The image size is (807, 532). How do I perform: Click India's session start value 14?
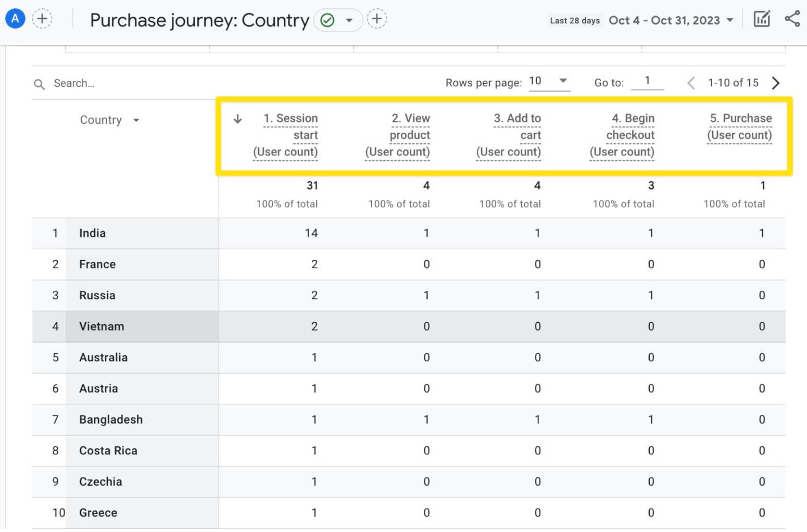pos(311,233)
